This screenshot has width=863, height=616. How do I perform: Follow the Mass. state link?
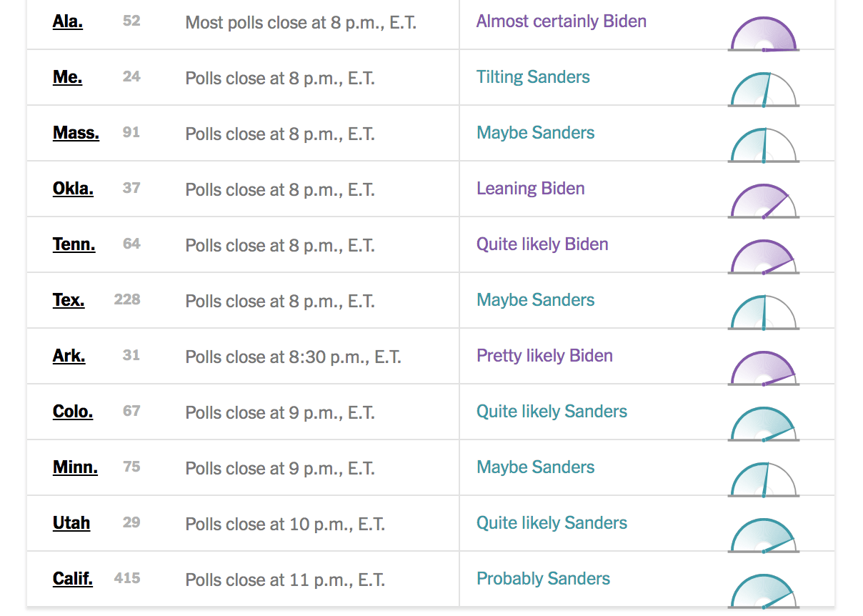coord(76,133)
